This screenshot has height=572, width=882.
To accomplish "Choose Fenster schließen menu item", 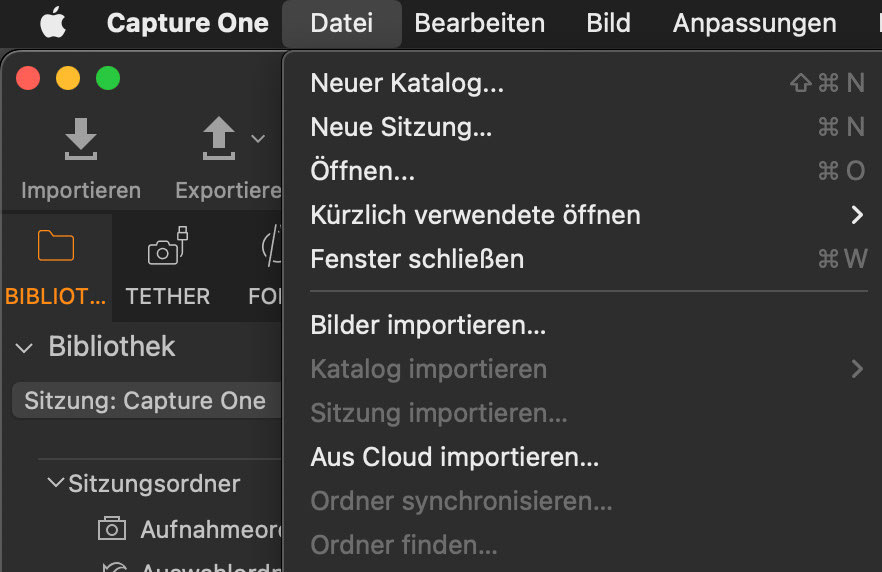I will click(417, 259).
